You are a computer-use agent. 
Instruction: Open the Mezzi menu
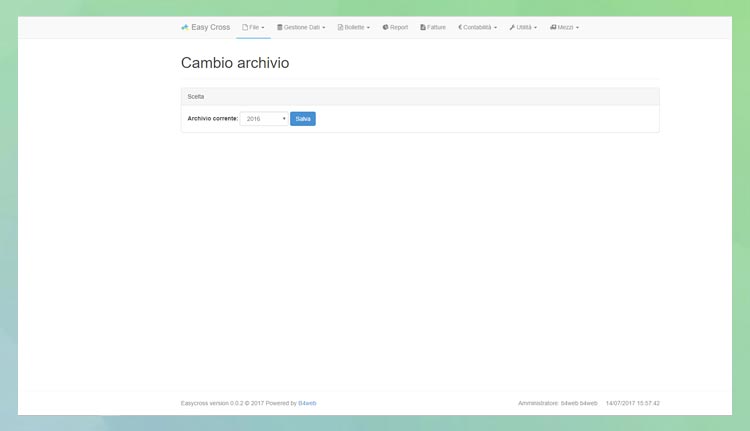[564, 27]
